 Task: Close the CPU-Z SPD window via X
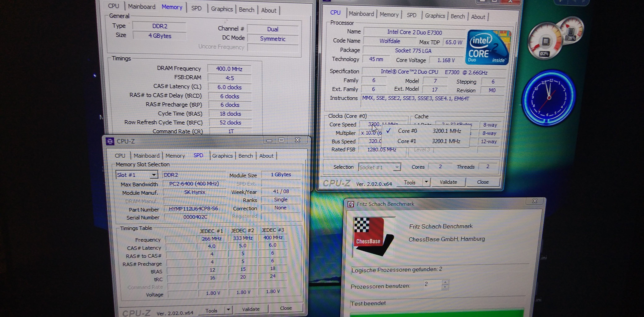298,140
